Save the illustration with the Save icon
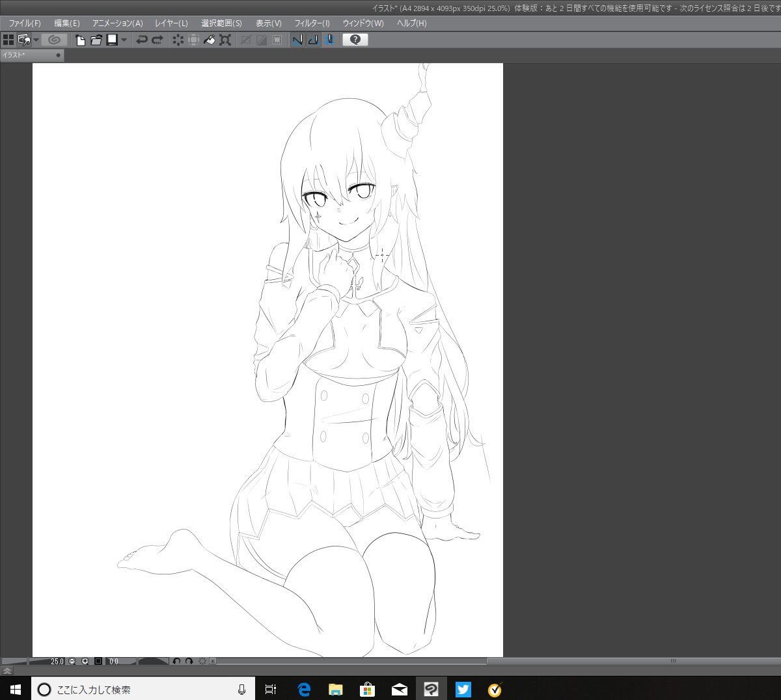The height and width of the screenshot is (700, 781). coord(112,40)
